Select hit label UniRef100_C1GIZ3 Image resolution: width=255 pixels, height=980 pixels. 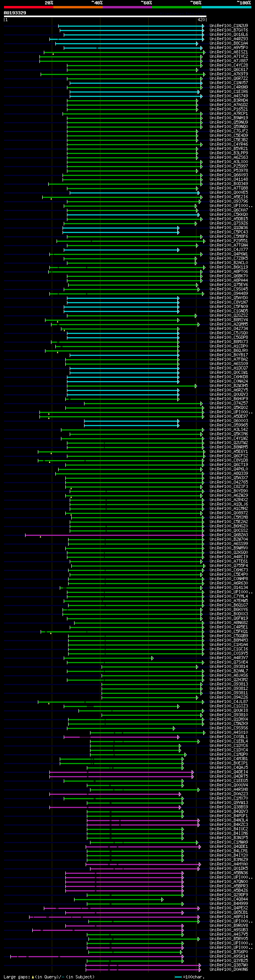(x=229, y=706)
